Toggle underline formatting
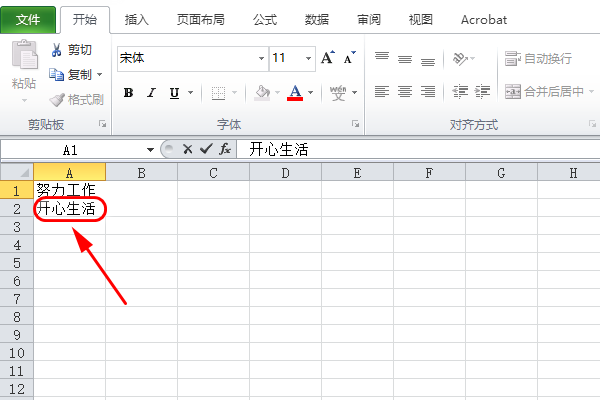Screen dimensions: 600x400 pyautogui.click(x=174, y=93)
